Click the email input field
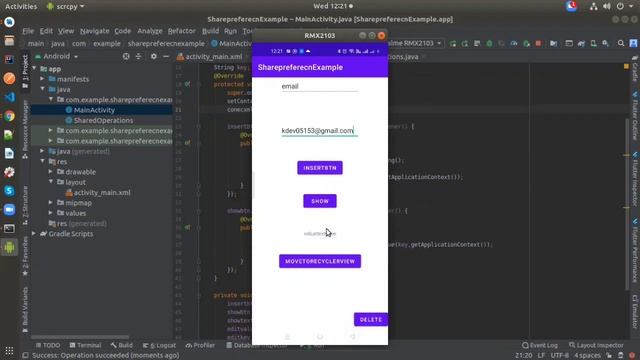The width and height of the screenshot is (640, 360). tap(320, 87)
